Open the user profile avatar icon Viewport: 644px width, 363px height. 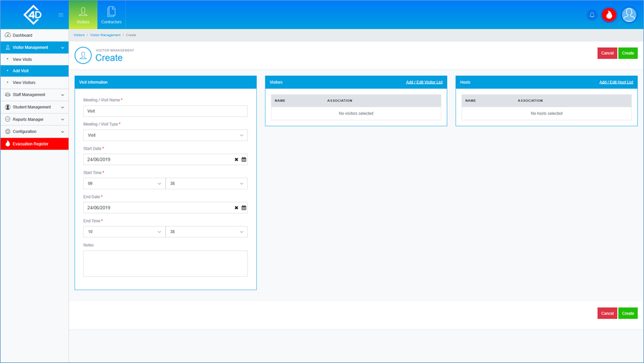(629, 15)
